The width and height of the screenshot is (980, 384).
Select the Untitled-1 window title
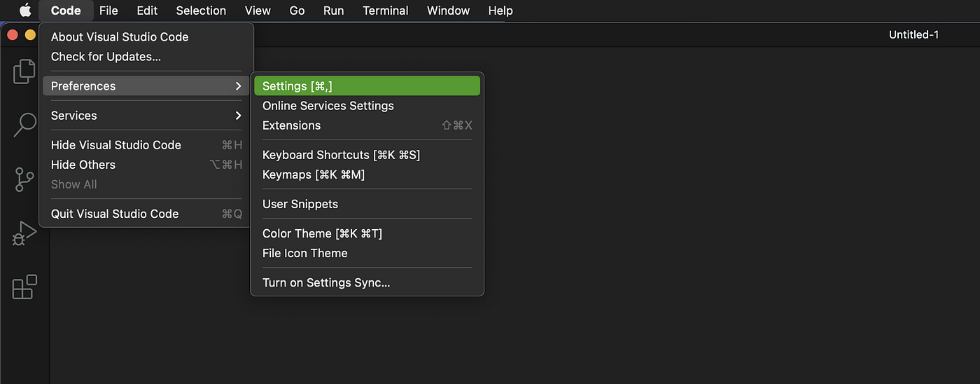click(x=913, y=34)
